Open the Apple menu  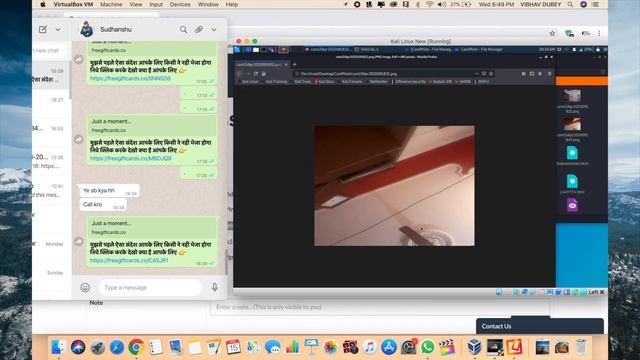[x=43, y=4]
